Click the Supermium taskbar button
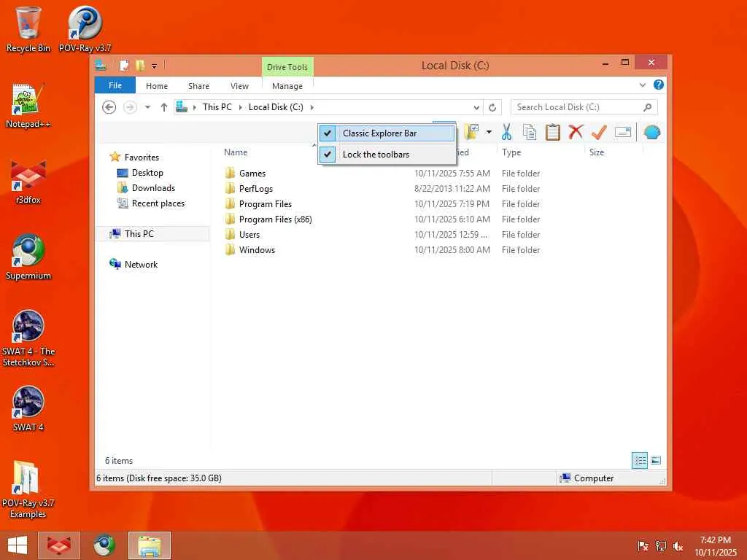The height and width of the screenshot is (560, 747). 104,545
